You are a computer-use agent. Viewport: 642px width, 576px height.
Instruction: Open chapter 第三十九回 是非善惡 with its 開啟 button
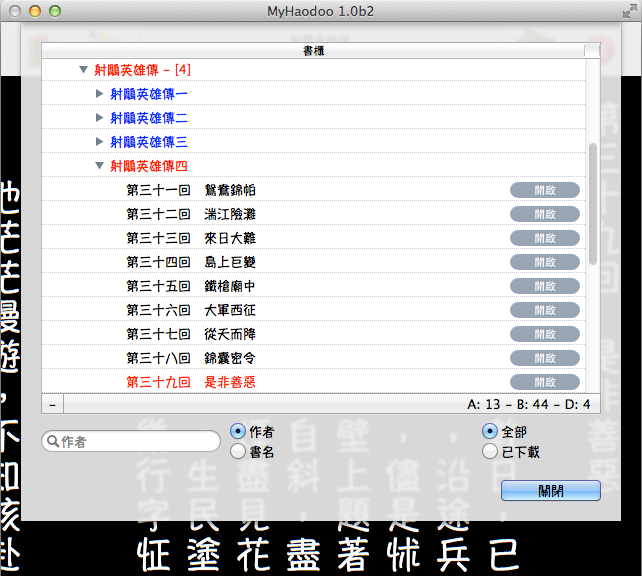[x=545, y=382]
